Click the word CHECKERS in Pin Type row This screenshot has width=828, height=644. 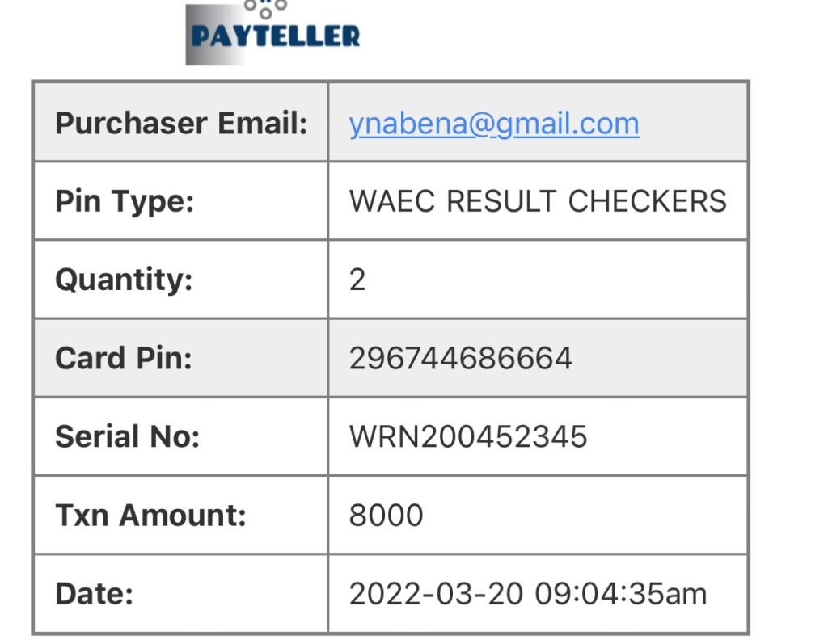pyautogui.click(x=648, y=201)
